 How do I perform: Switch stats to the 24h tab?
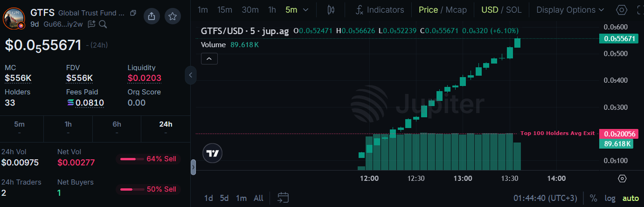pos(166,128)
